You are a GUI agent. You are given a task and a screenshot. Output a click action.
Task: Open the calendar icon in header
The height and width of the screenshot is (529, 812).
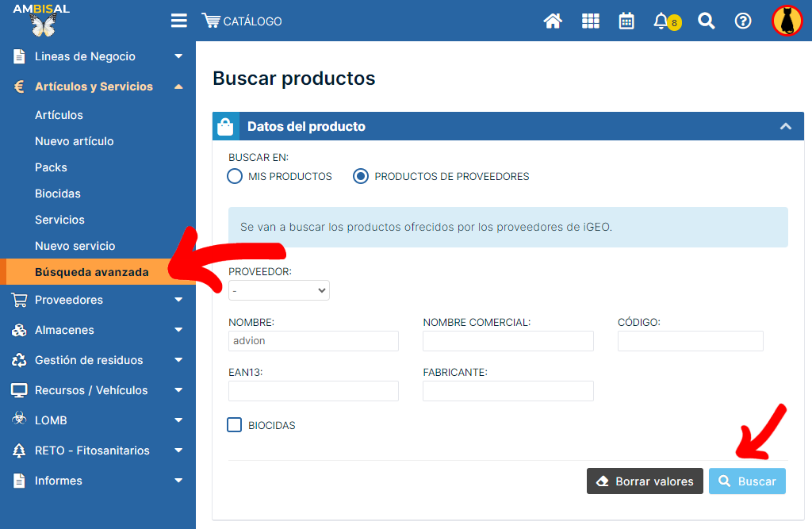pos(626,21)
